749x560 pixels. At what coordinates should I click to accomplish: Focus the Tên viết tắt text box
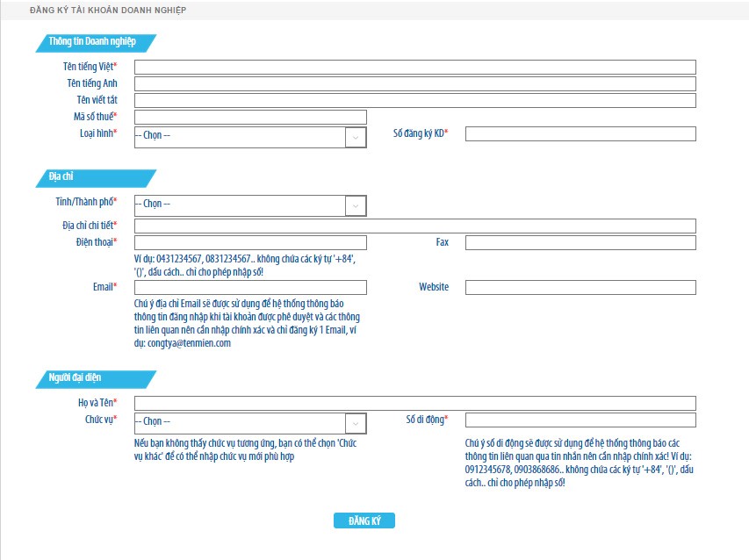tap(414, 100)
